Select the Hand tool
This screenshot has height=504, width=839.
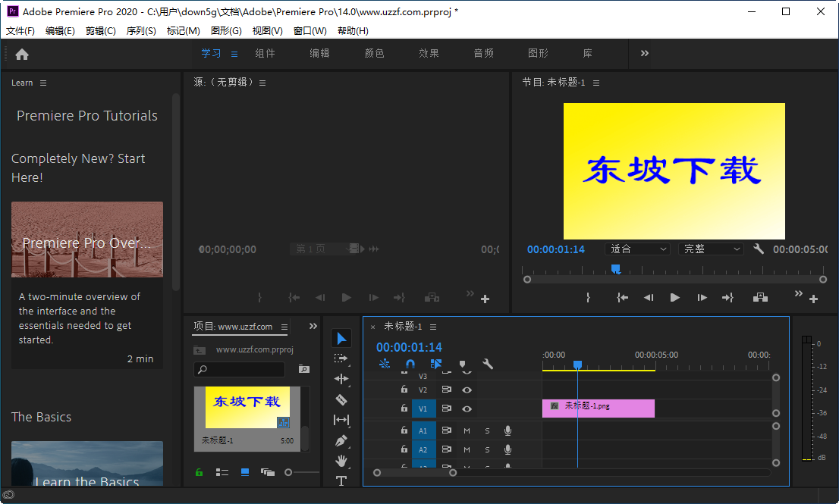tap(341, 460)
